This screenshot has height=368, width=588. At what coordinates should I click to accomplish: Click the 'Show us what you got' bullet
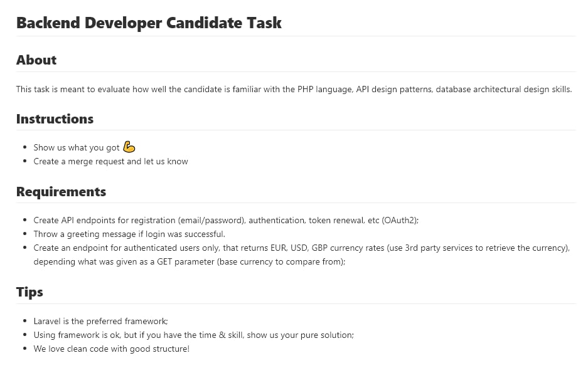coord(77,148)
